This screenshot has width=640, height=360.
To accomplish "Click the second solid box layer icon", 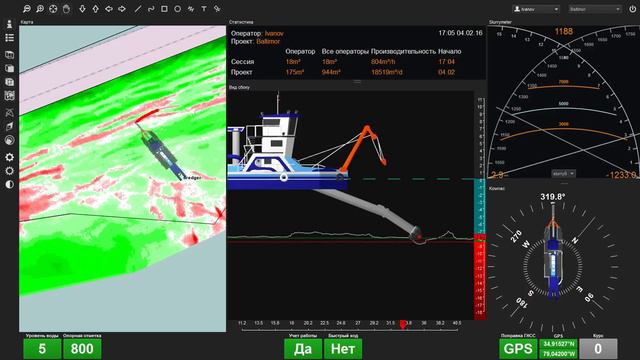I will point(9,68).
